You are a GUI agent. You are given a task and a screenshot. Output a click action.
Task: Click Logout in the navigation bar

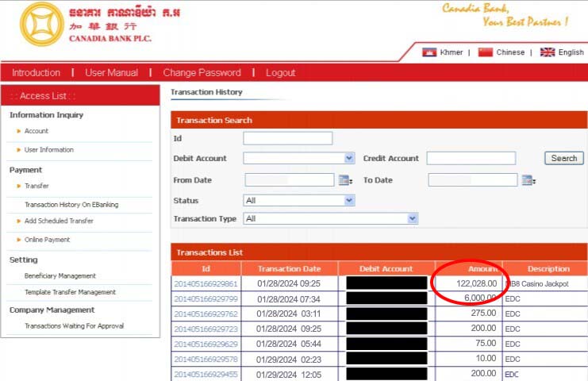click(x=280, y=73)
